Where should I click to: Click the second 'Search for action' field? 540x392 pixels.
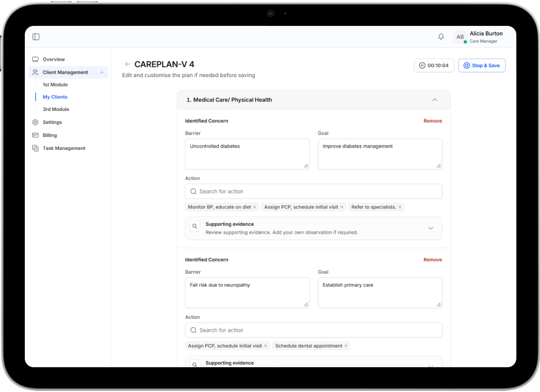point(313,330)
